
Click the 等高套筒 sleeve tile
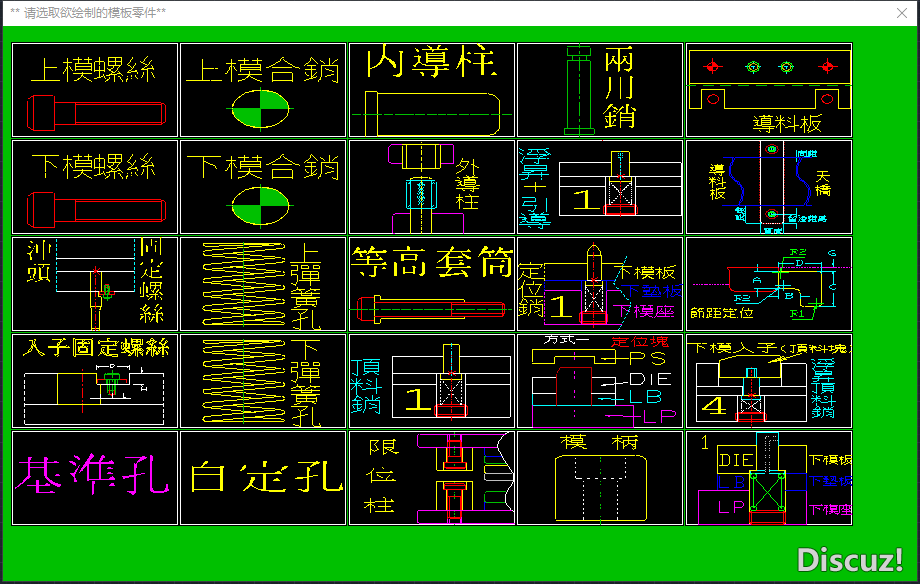click(x=431, y=284)
